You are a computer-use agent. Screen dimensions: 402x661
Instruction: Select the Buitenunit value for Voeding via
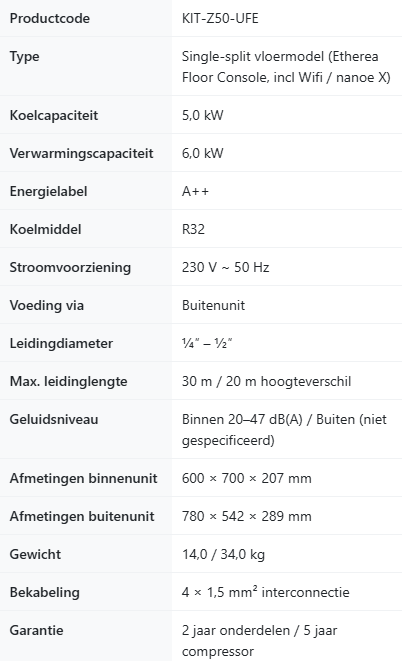tap(213, 305)
